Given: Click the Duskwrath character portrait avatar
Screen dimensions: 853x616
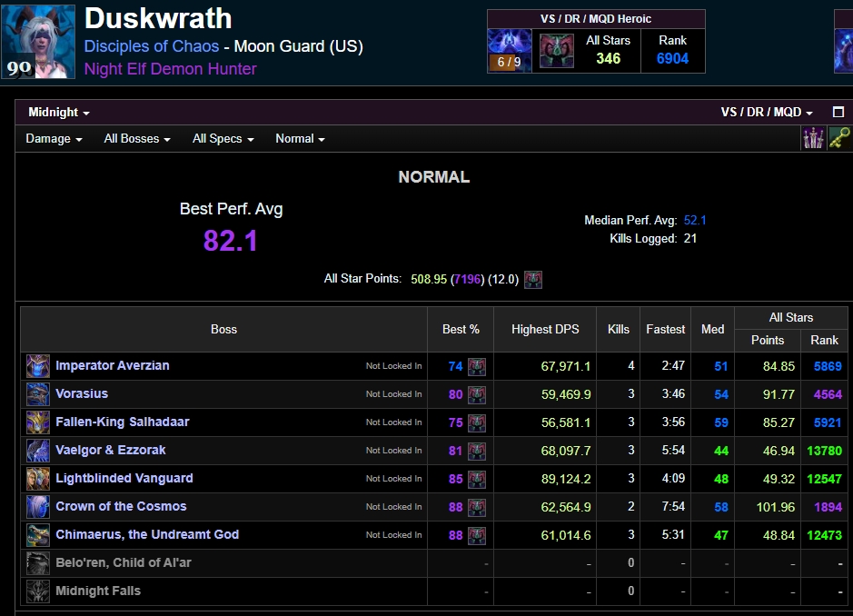Looking at the screenshot, I should tap(39, 42).
